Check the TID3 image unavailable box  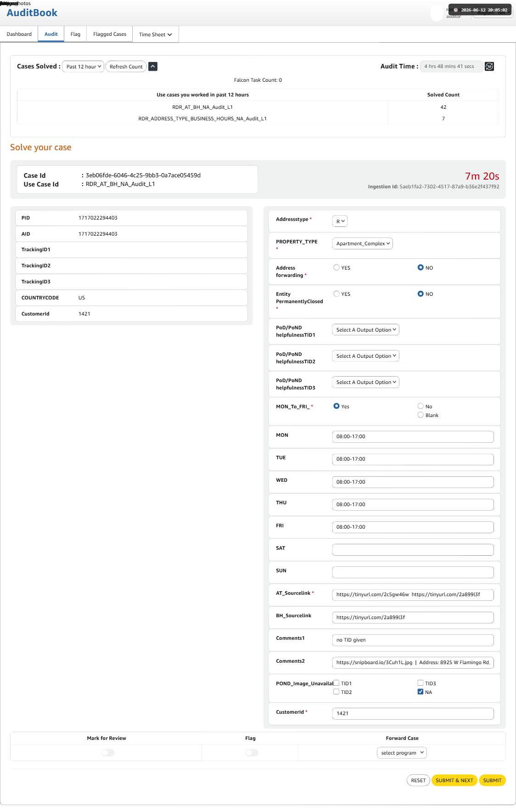click(421, 683)
